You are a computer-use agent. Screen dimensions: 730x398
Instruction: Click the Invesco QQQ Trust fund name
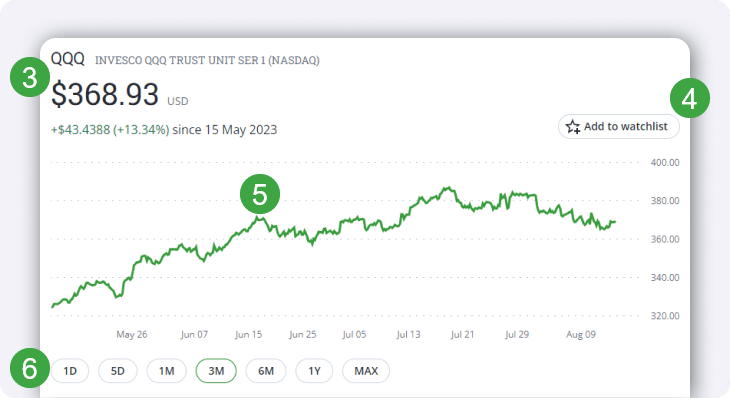[x=207, y=61]
